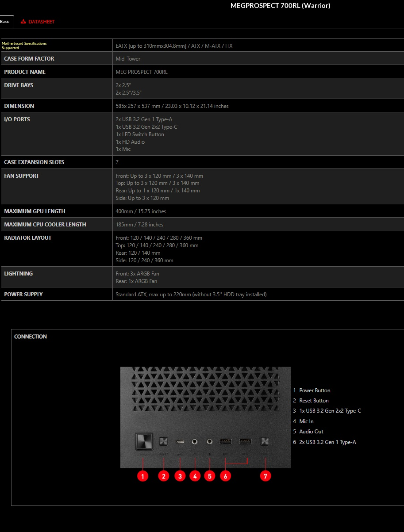Select 'Front: Up to 3 x 120 mm' fan line
Image resolution: width=404 pixels, height=532 pixels.
click(159, 176)
